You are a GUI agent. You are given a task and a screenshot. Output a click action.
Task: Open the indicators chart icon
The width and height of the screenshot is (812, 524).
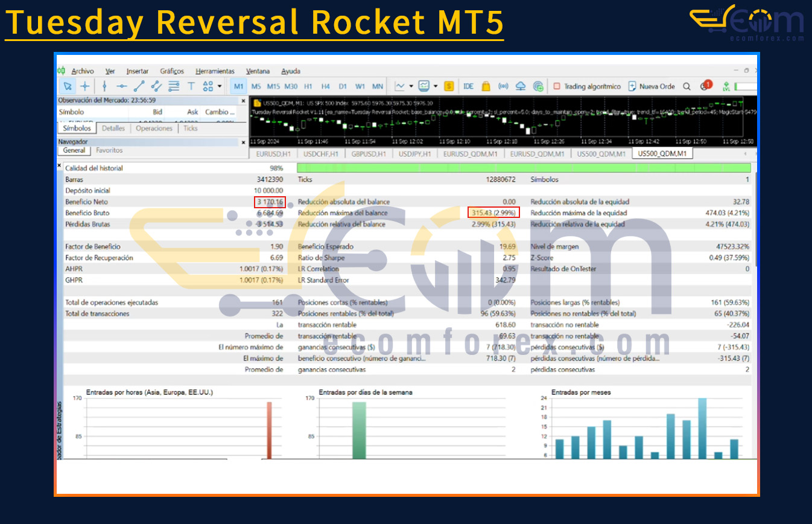(424, 86)
